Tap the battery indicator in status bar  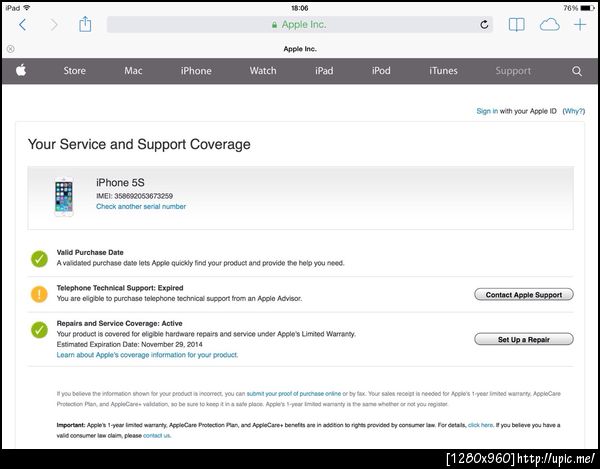click(x=587, y=8)
